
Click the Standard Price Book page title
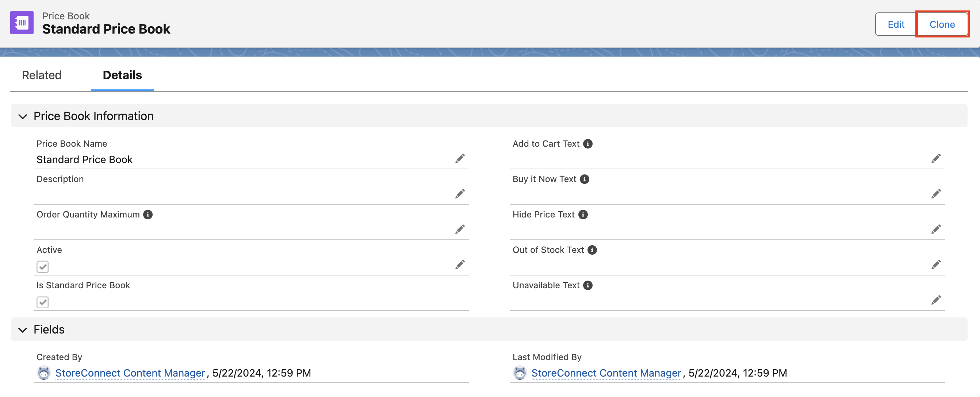point(106,29)
